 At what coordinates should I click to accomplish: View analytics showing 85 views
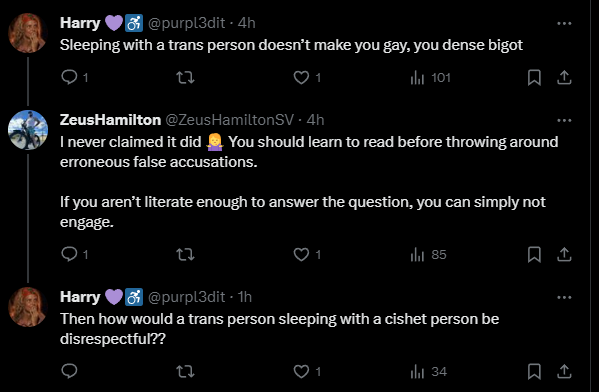coord(429,254)
